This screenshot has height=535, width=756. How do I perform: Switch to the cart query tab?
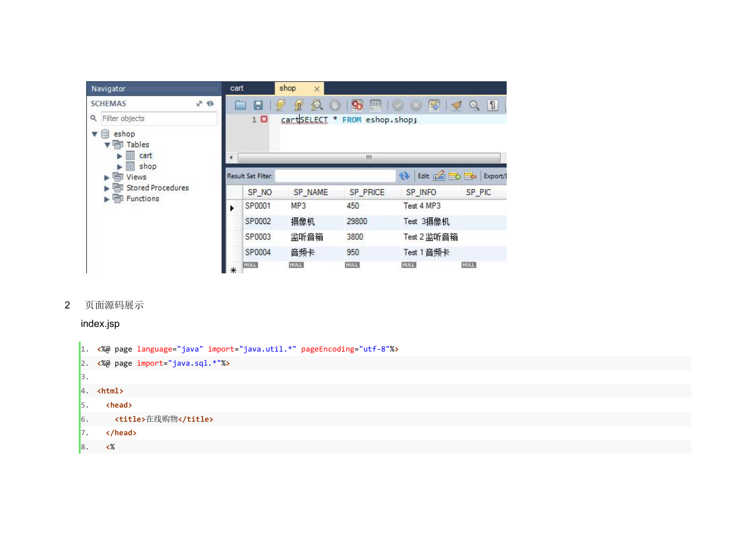click(237, 88)
